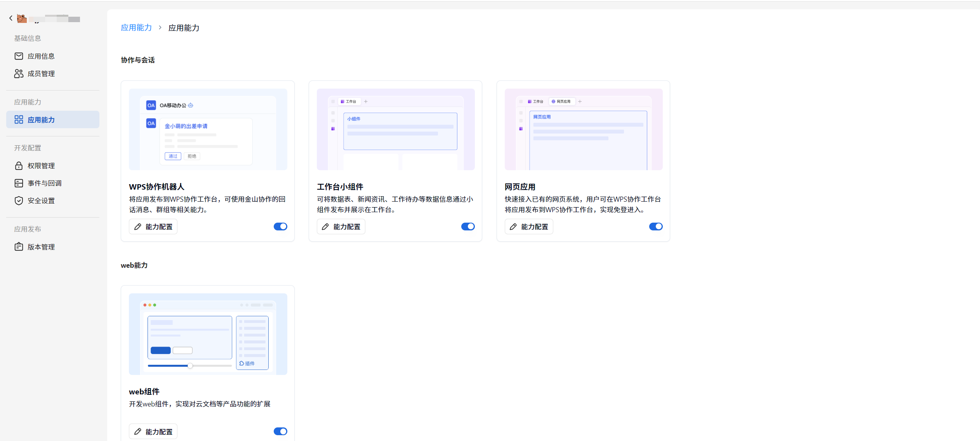This screenshot has width=980, height=441.
Task: Disable the 网页应用 capability switch
Action: [656, 226]
